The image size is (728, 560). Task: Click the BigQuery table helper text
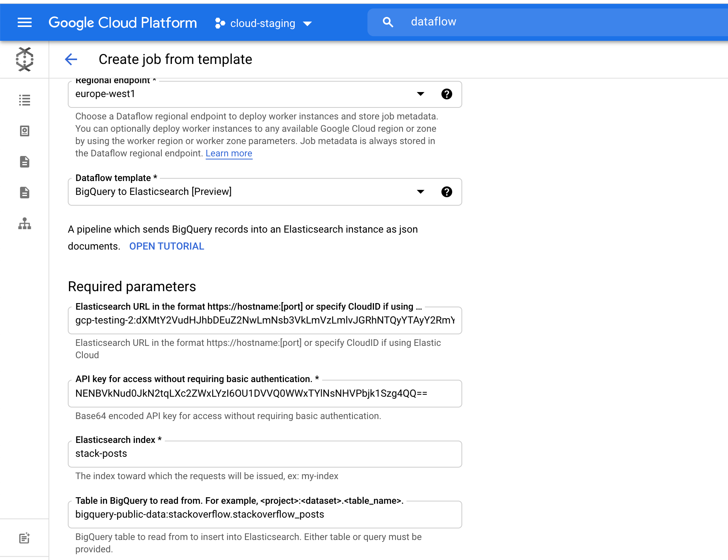point(248,543)
